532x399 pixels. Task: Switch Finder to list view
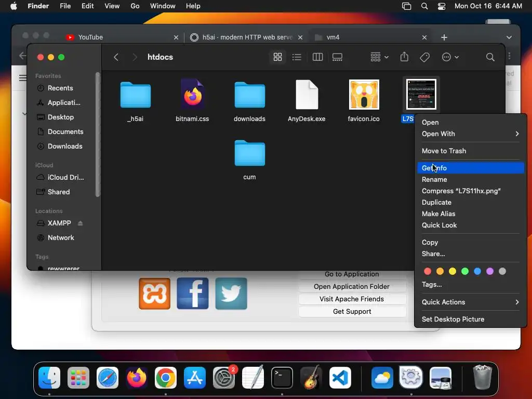tap(297, 57)
